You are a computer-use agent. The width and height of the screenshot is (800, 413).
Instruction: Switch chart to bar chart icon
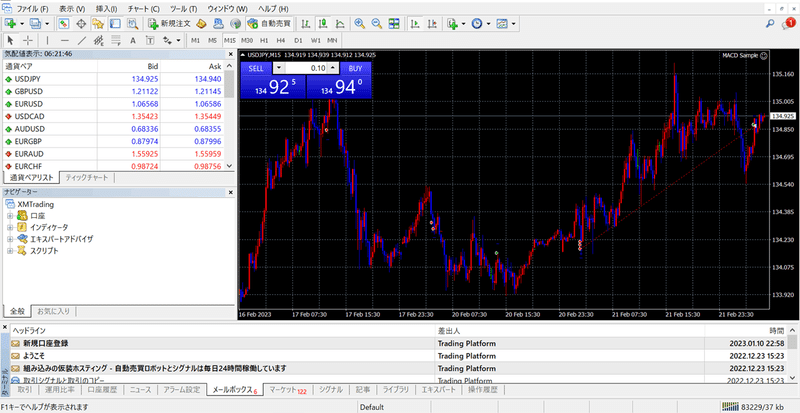coord(306,23)
